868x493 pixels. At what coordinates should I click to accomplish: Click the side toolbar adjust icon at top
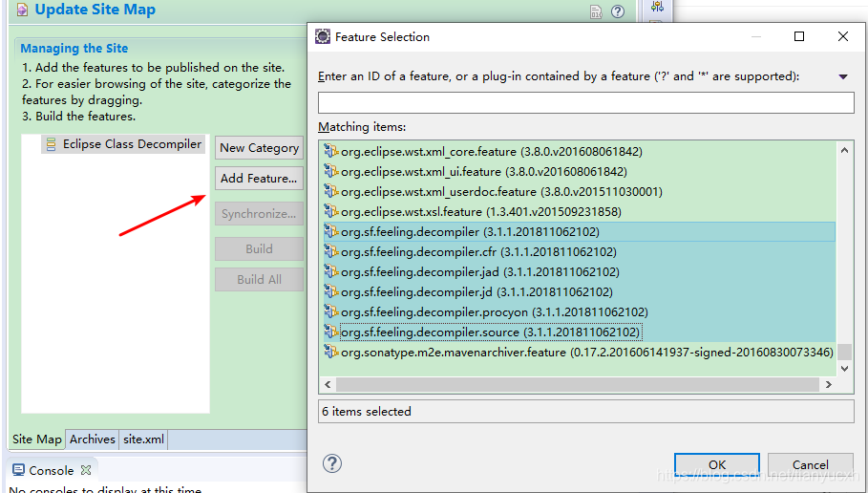point(658,6)
